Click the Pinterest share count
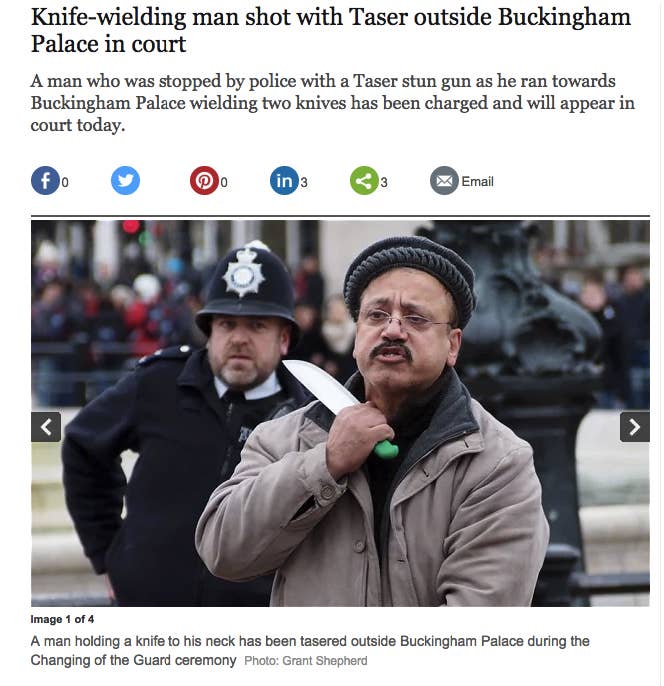Image resolution: width=664 pixels, height=686 pixels. [x=224, y=182]
